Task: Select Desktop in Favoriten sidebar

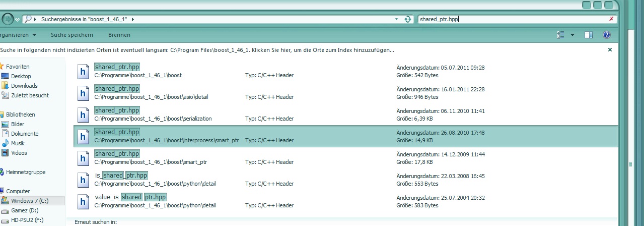Action: 21,76
